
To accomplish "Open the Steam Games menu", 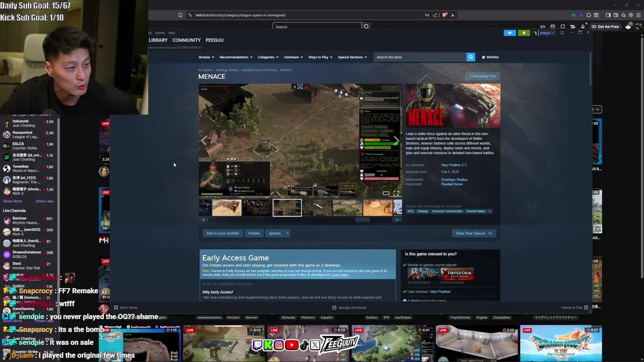I will 159,33.
